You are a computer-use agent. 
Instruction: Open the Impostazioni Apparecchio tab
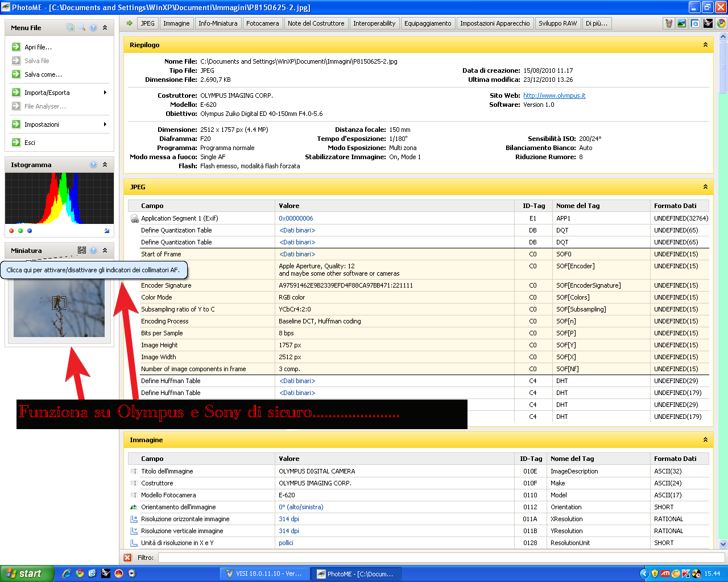point(495,23)
